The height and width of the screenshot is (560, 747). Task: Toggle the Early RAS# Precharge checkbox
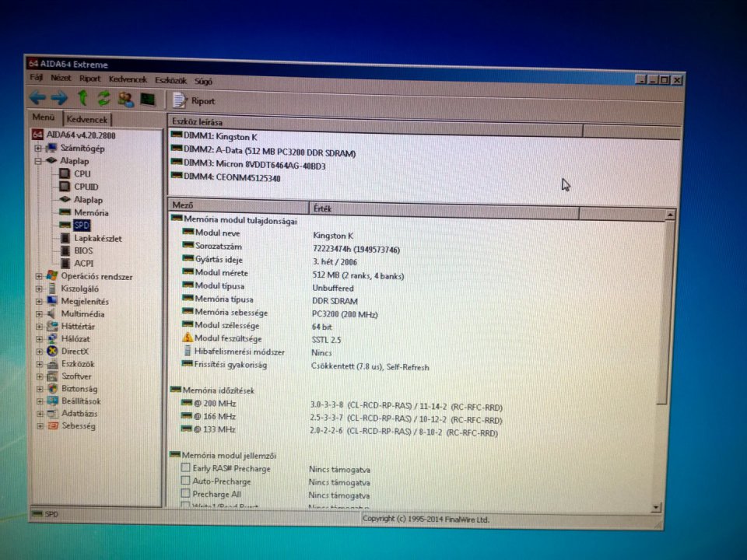[185, 467]
